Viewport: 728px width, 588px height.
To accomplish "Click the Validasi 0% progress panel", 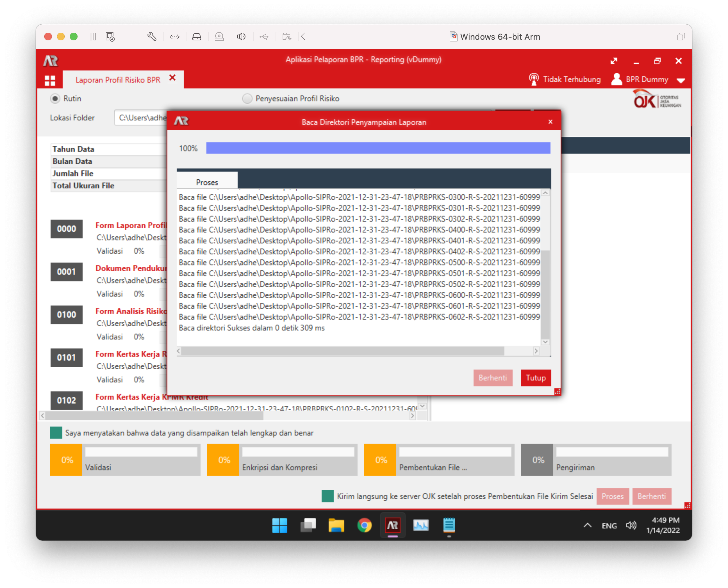I will (125, 460).
